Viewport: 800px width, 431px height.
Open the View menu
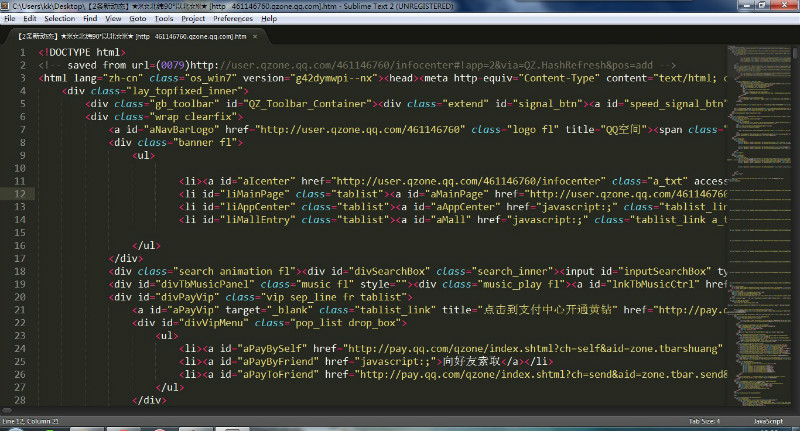pos(113,18)
